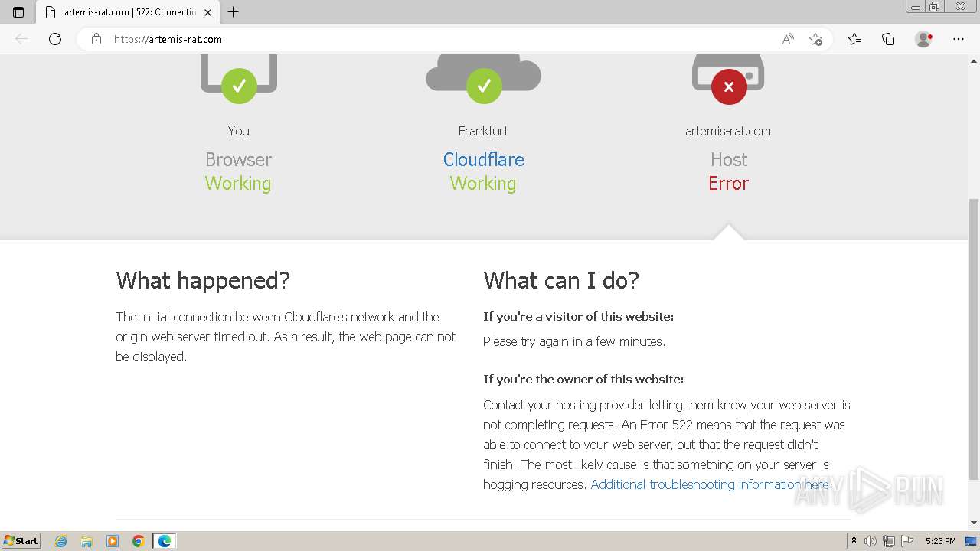Reload the page with refresh icon
Image resolution: width=980 pixels, height=551 pixels.
click(55, 39)
